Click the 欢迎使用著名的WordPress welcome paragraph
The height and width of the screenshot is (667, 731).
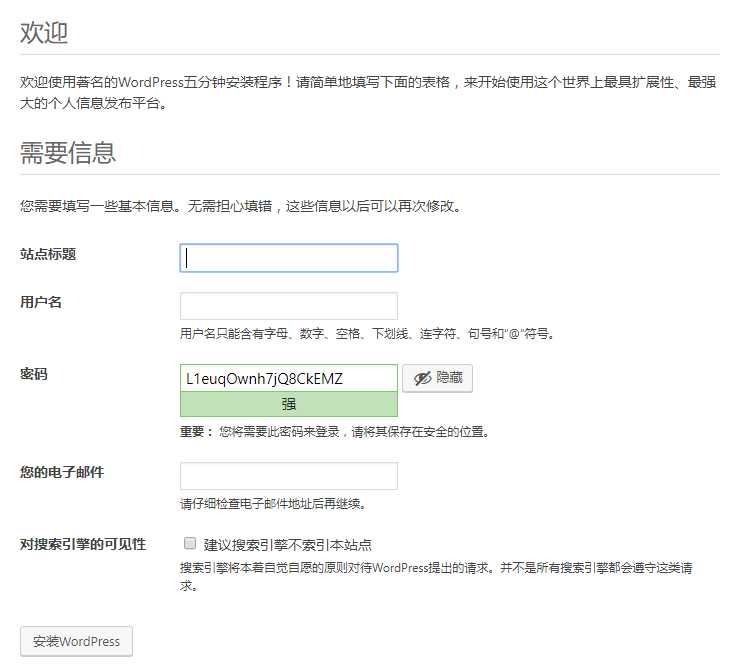(x=368, y=93)
